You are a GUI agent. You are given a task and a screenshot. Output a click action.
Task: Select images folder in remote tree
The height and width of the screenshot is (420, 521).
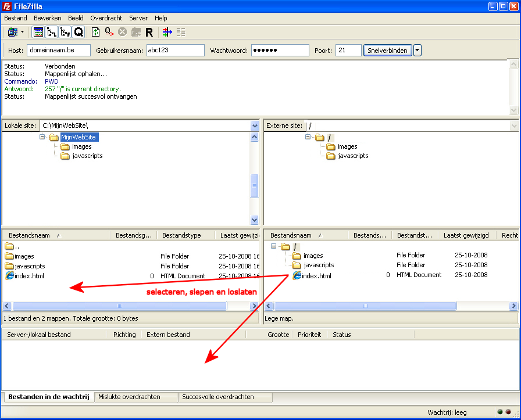[348, 146]
